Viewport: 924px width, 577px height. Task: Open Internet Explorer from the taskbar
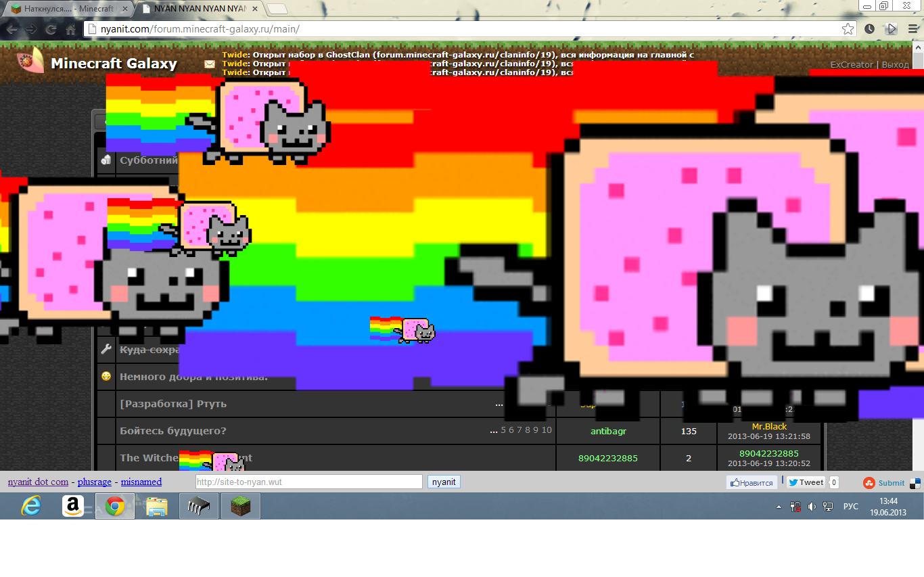pos(31,506)
